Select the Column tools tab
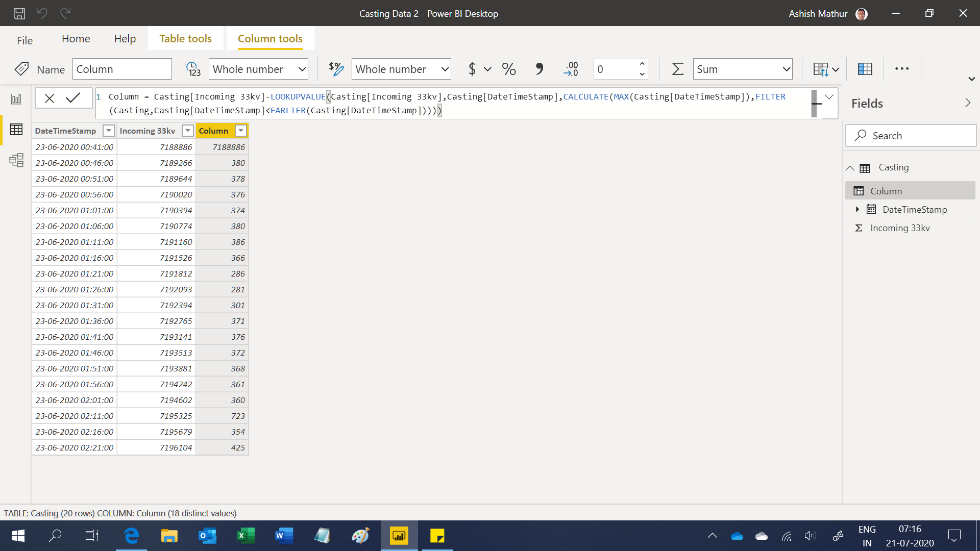 pos(271,39)
